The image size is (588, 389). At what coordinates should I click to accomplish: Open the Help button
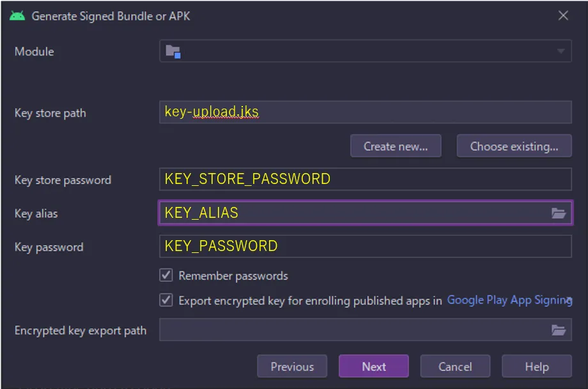tap(536, 367)
